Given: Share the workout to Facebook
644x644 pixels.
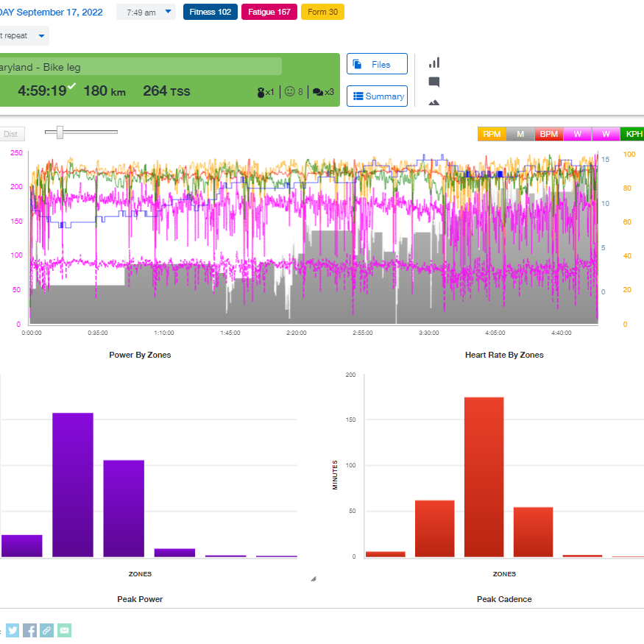Looking at the screenshot, I should point(29,630).
